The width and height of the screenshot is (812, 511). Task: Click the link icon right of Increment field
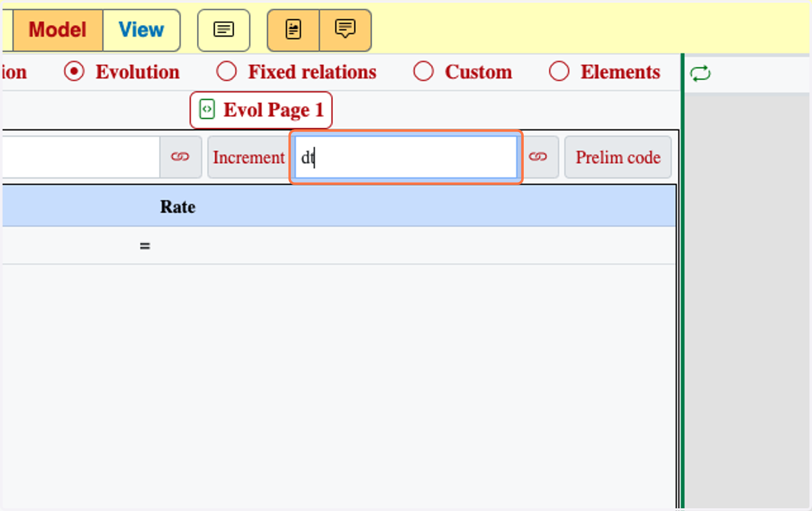pyautogui.click(x=538, y=157)
